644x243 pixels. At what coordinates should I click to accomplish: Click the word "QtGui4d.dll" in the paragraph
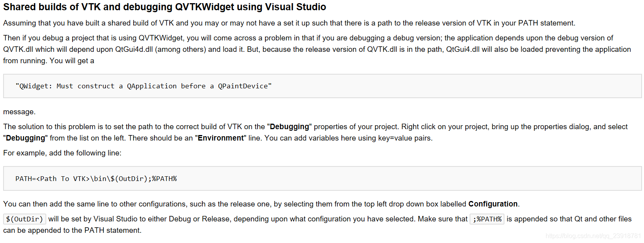pyautogui.click(x=134, y=49)
